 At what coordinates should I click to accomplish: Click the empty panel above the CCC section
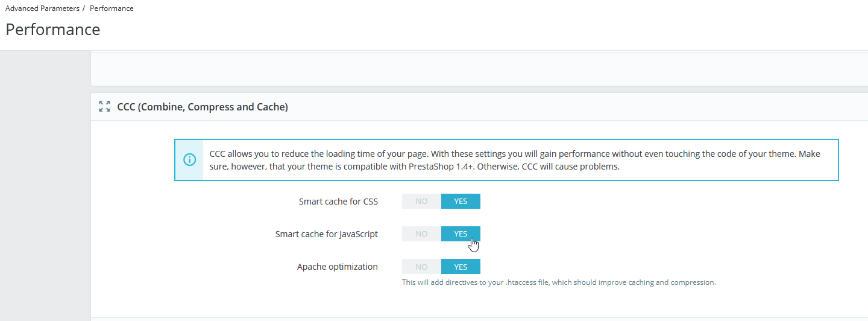click(476, 68)
